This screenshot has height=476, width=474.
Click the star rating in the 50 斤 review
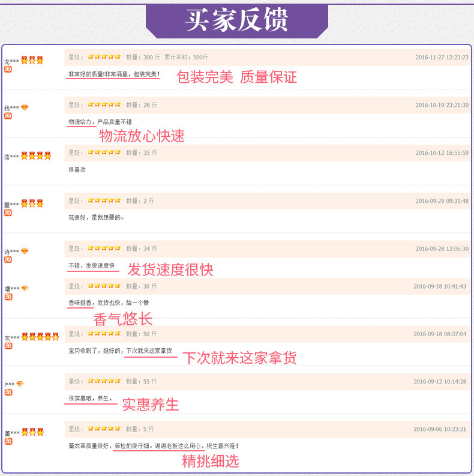tap(104, 334)
